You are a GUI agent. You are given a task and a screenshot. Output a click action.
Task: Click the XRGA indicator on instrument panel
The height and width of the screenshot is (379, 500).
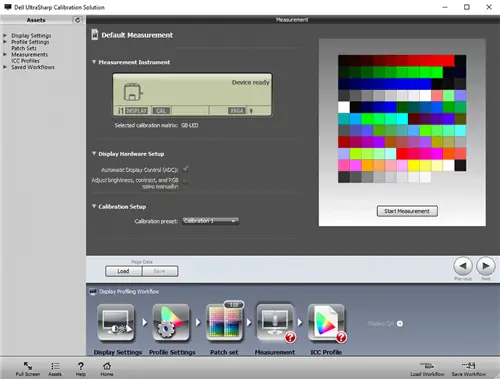click(x=237, y=111)
